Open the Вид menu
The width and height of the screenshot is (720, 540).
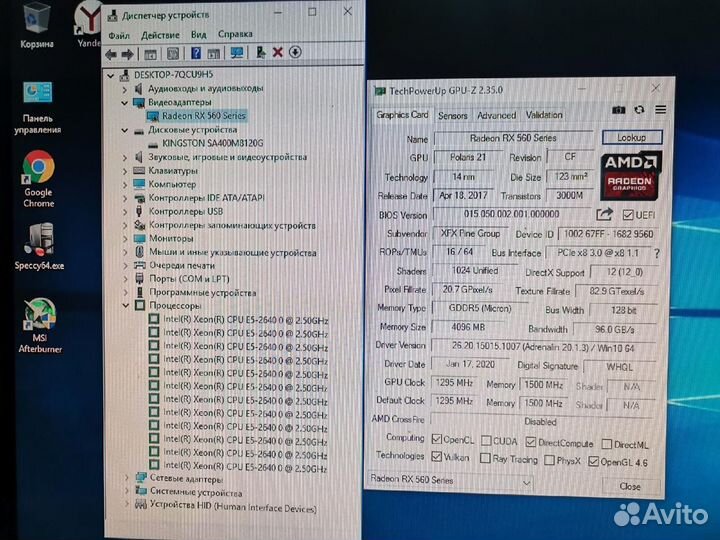pos(198,34)
